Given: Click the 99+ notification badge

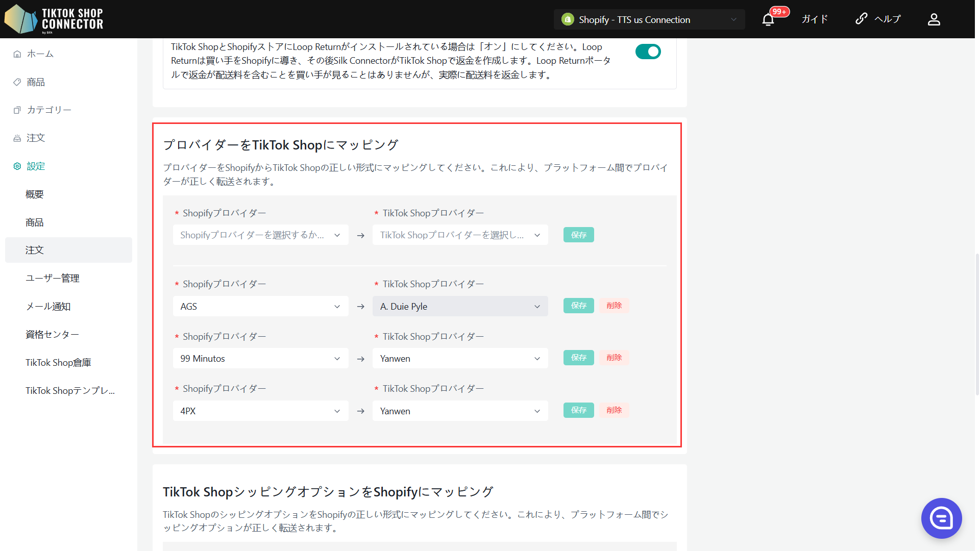Looking at the screenshot, I should coord(779,12).
